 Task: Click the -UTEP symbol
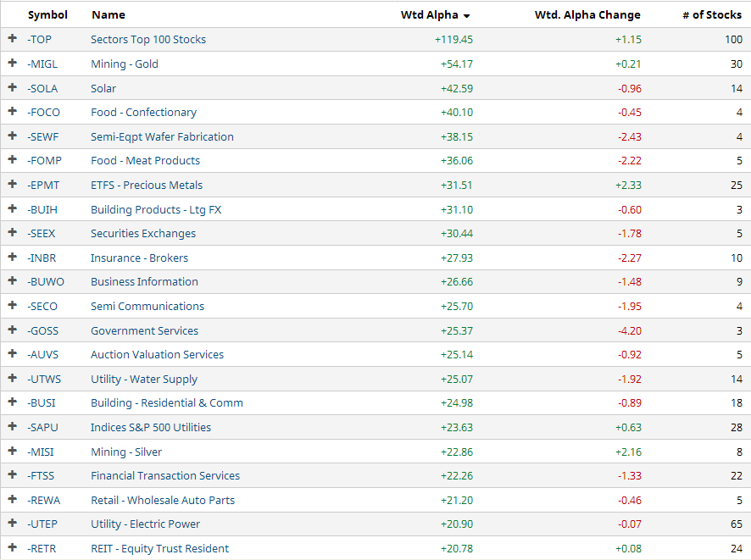pos(42,524)
